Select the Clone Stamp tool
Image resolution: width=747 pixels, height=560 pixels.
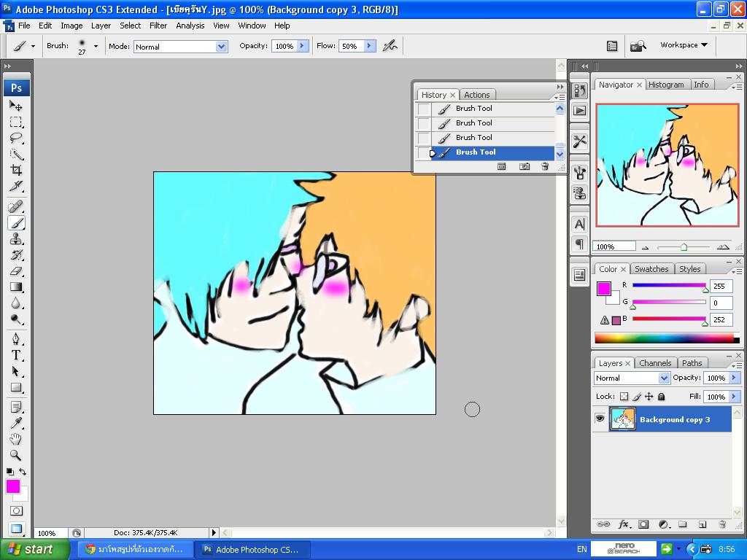click(x=16, y=239)
